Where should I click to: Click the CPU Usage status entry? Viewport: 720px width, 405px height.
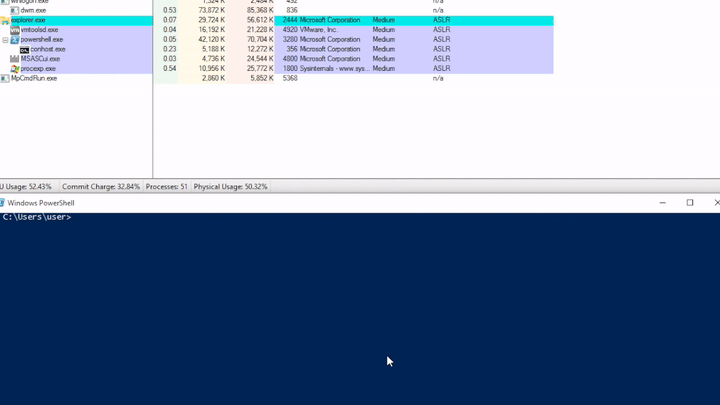pyautogui.click(x=26, y=187)
